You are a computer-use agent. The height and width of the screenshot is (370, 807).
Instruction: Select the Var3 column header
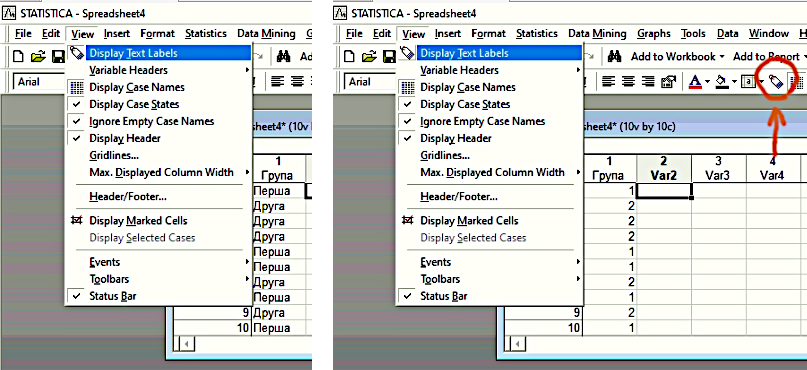718,168
